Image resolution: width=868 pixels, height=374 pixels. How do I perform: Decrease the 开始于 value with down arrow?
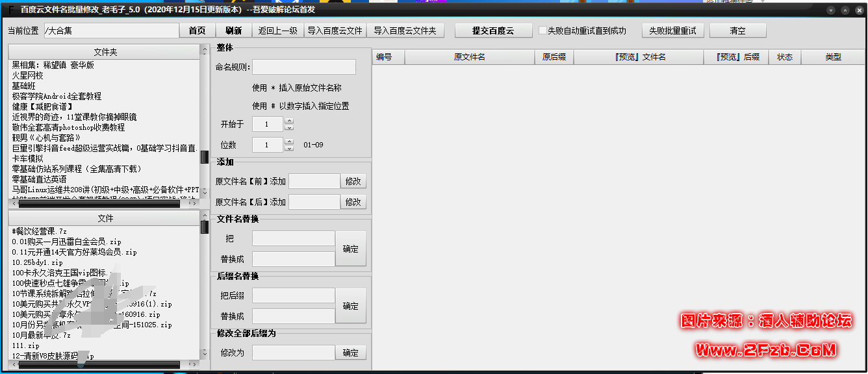tap(289, 128)
